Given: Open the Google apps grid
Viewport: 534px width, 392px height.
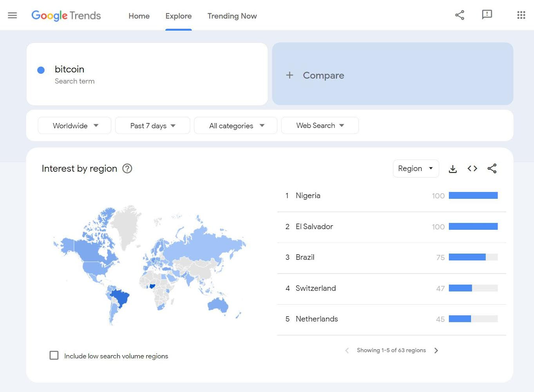Looking at the screenshot, I should click(x=521, y=15).
